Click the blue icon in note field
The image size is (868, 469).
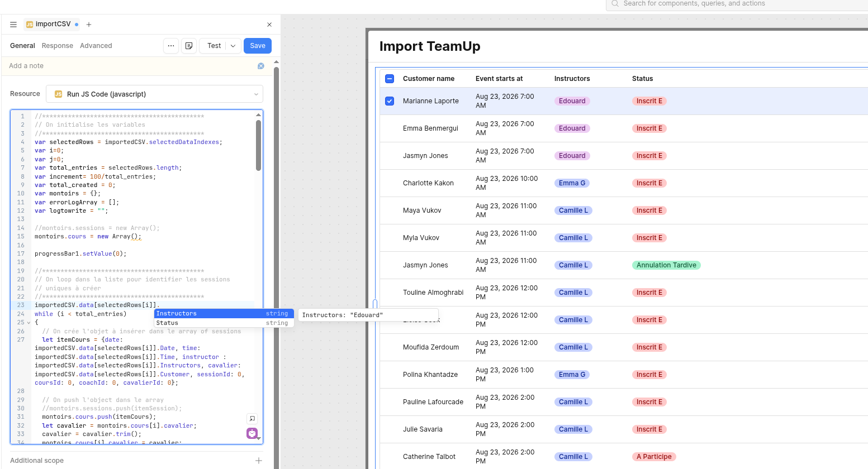point(260,66)
